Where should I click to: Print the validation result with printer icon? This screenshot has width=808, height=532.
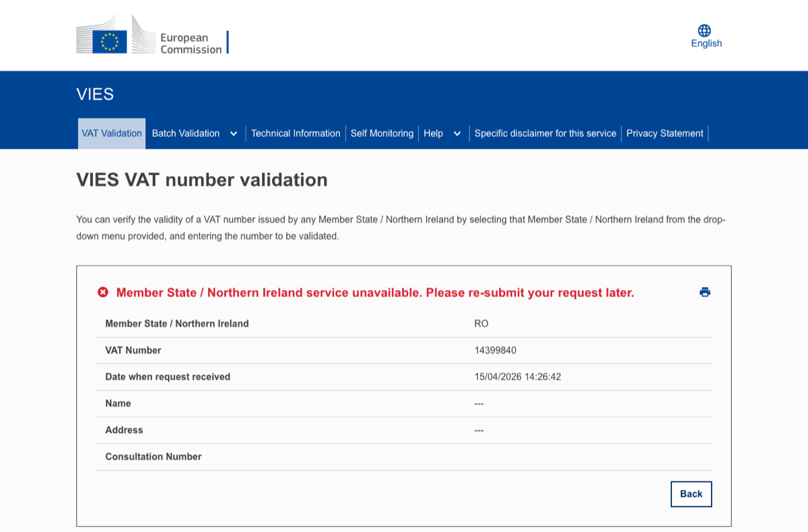(x=705, y=292)
